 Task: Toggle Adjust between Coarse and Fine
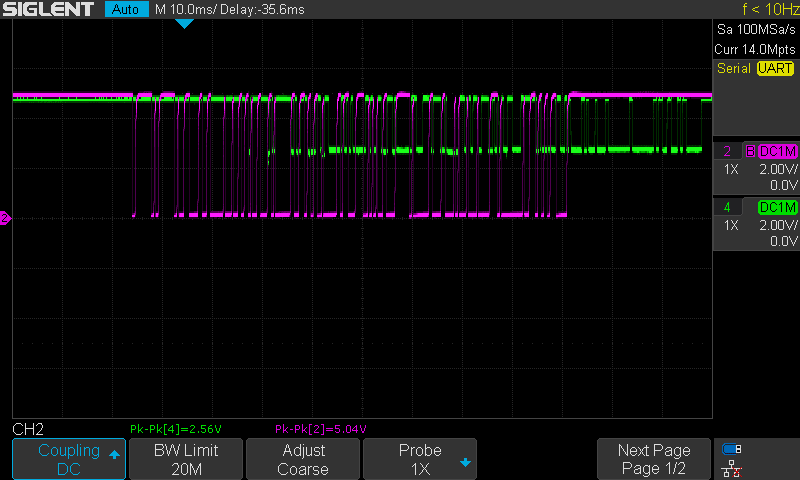[x=303, y=459]
